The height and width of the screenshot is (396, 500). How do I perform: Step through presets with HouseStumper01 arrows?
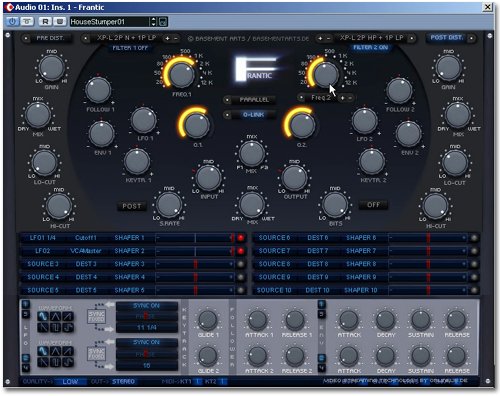[x=153, y=22]
